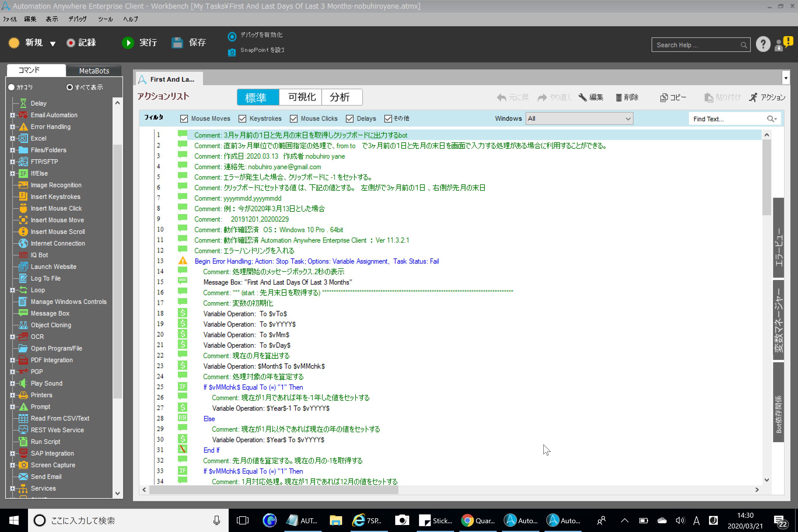Switch to the MetaBots tab

coord(94,71)
